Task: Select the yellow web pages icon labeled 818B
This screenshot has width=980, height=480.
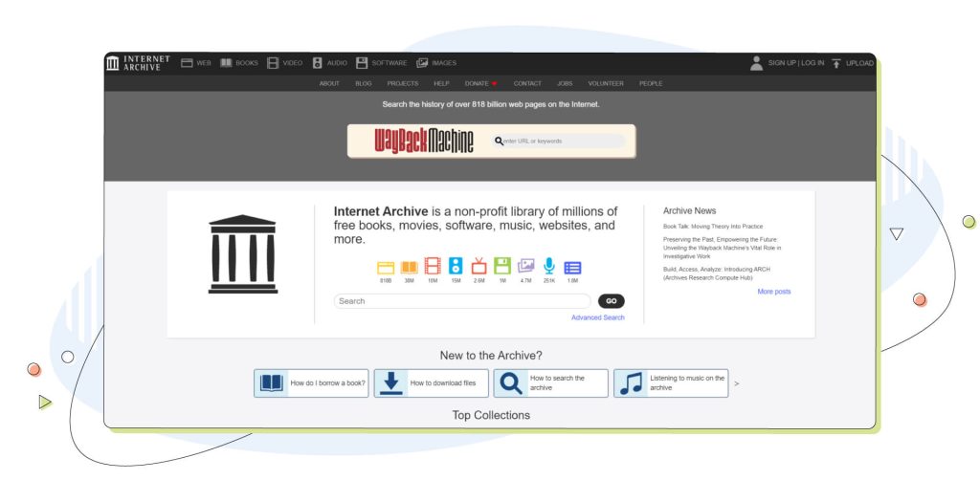Action: [386, 267]
